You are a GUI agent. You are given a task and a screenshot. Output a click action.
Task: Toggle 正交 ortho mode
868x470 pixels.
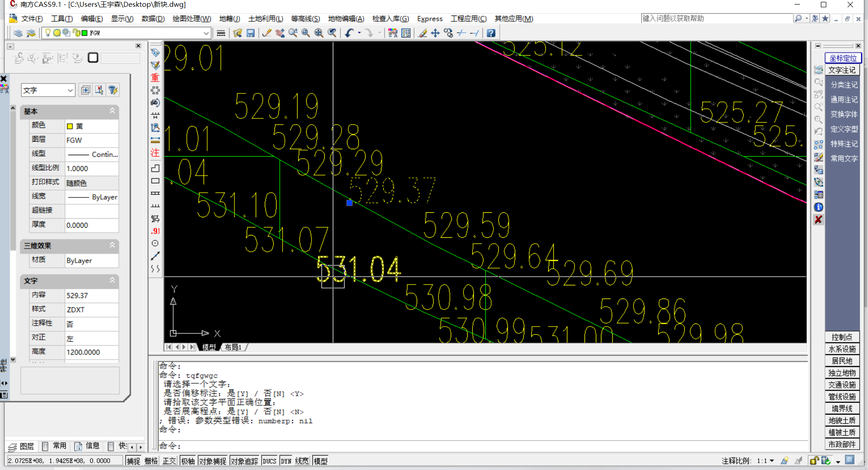coord(169,461)
